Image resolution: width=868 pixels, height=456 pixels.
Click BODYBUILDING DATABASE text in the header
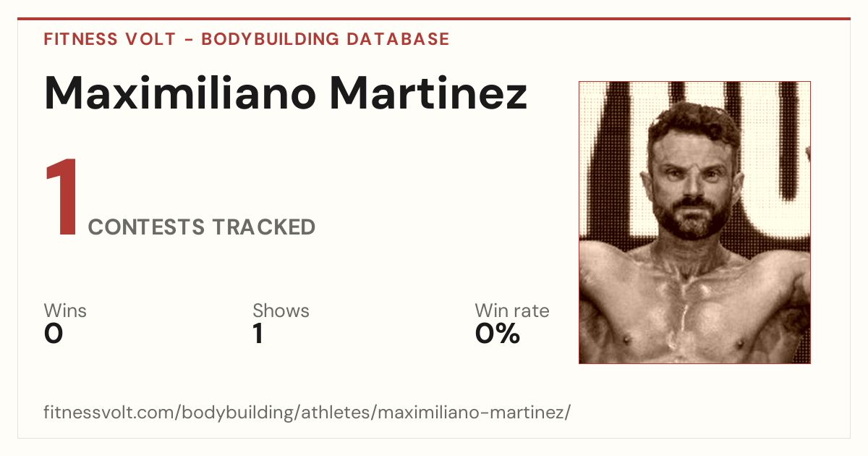325,39
